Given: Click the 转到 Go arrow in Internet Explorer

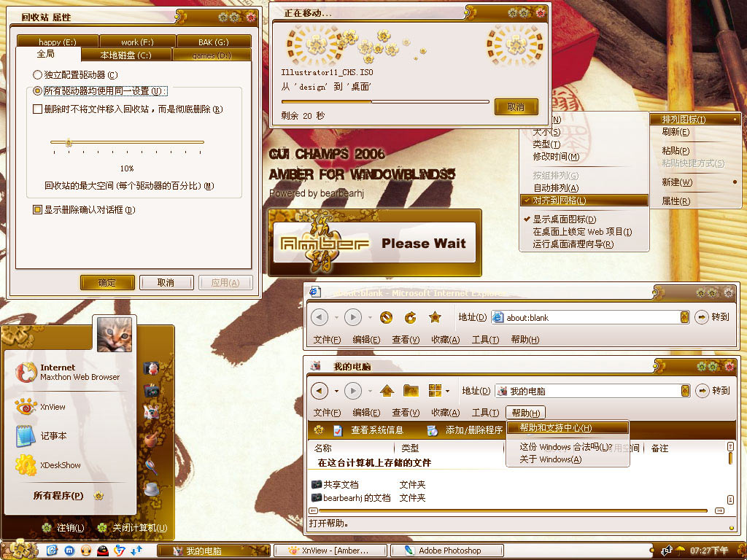Looking at the screenshot, I should tap(701, 317).
